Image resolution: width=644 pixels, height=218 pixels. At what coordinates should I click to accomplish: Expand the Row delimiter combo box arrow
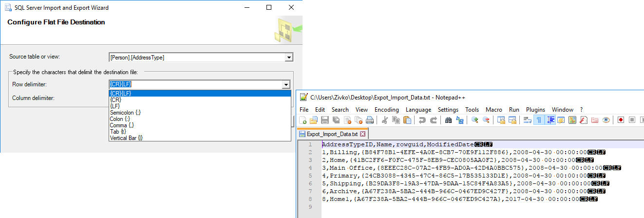pos(287,85)
